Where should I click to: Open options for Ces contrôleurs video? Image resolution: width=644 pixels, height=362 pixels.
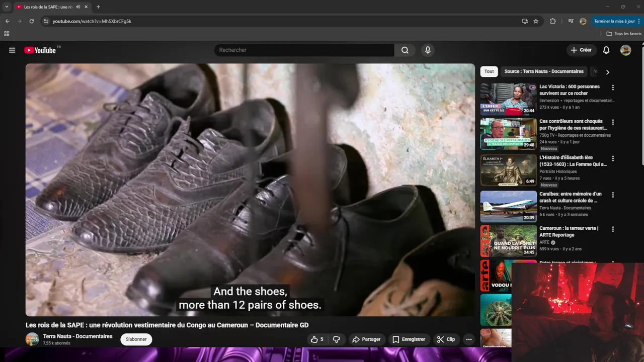(613, 122)
